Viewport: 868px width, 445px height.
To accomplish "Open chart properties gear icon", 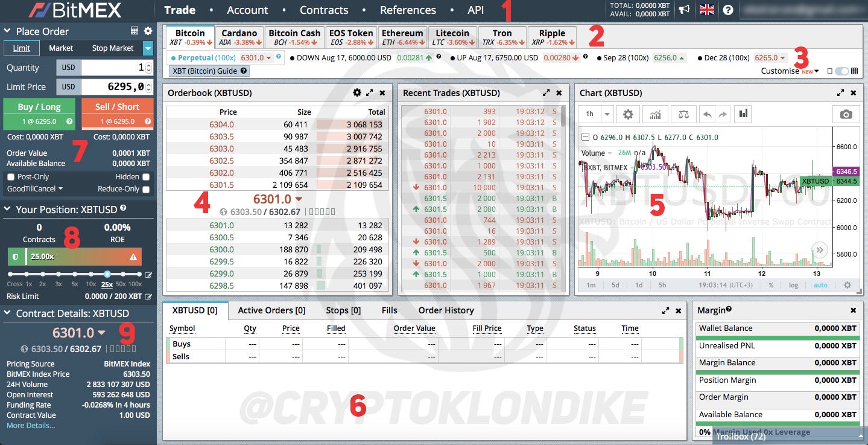I will coord(629,114).
